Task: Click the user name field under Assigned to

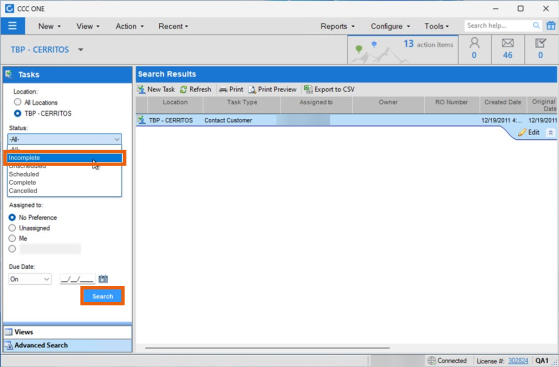Action: (x=50, y=249)
